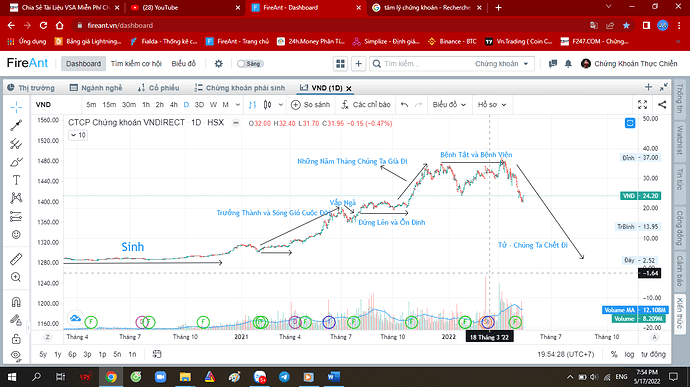The width and height of the screenshot is (690, 387).
Task: Click the candlestick chart type icon
Action: point(267,105)
